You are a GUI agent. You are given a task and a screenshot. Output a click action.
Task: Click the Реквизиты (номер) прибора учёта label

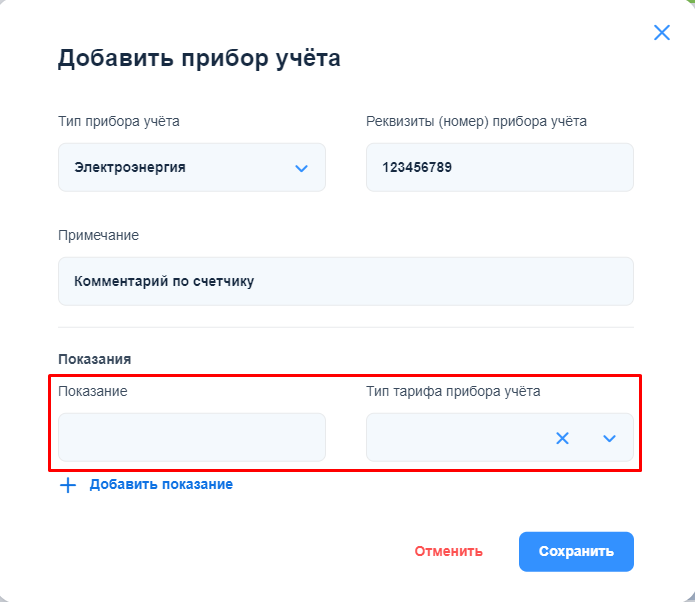click(476, 122)
